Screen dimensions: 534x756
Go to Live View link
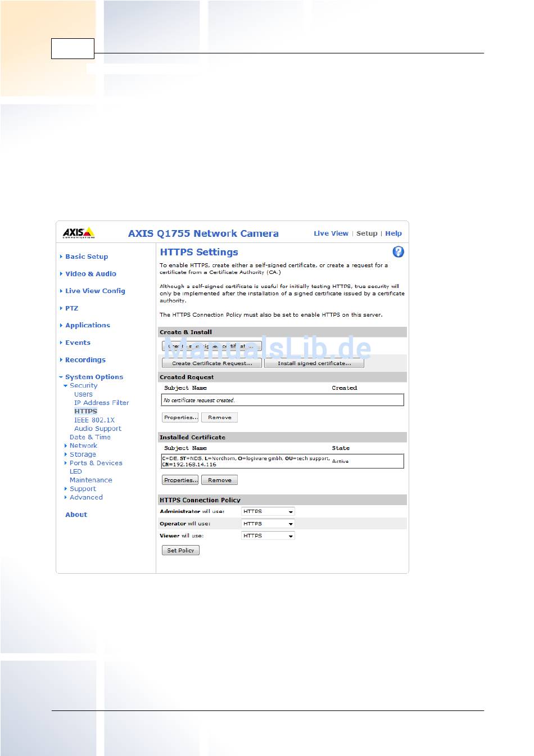point(331,233)
